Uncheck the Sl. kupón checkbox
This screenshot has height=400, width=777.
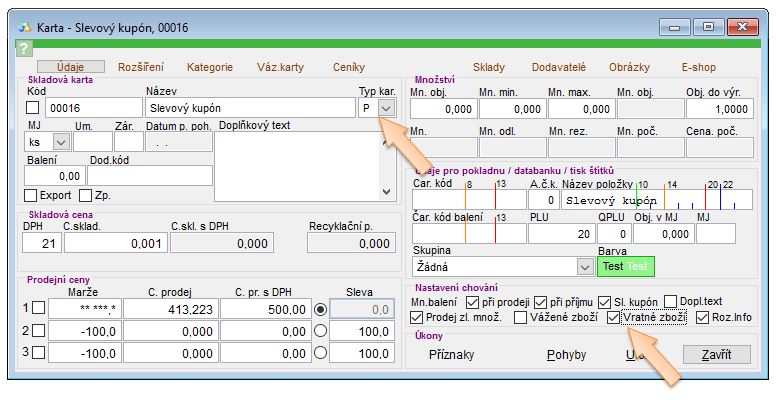point(604,301)
